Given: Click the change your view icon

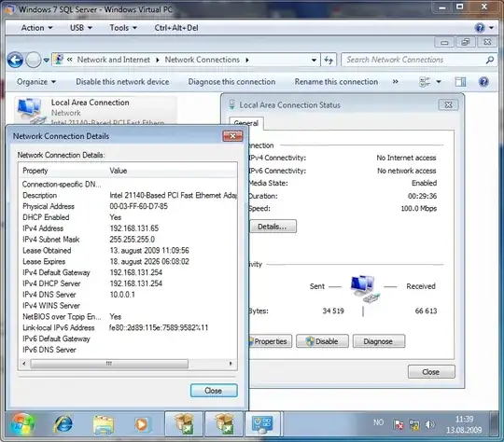Looking at the screenshot, I should click(425, 82).
